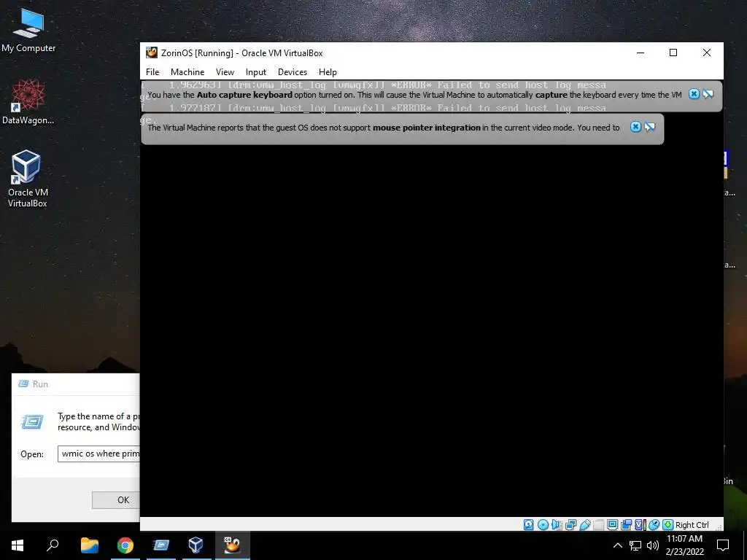Click the CPU virtualization status icon
The image size is (747, 560).
640,524
